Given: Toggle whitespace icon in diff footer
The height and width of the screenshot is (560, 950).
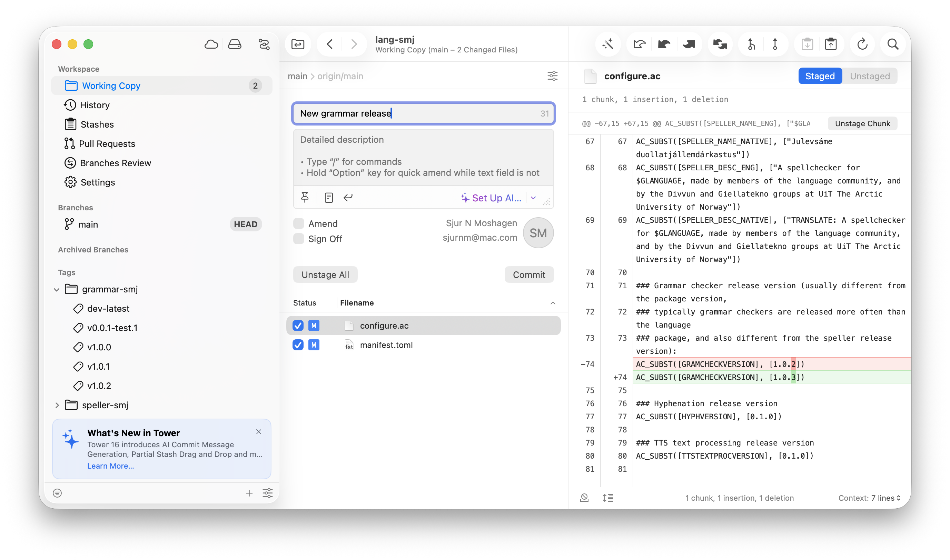Looking at the screenshot, I should 584,498.
